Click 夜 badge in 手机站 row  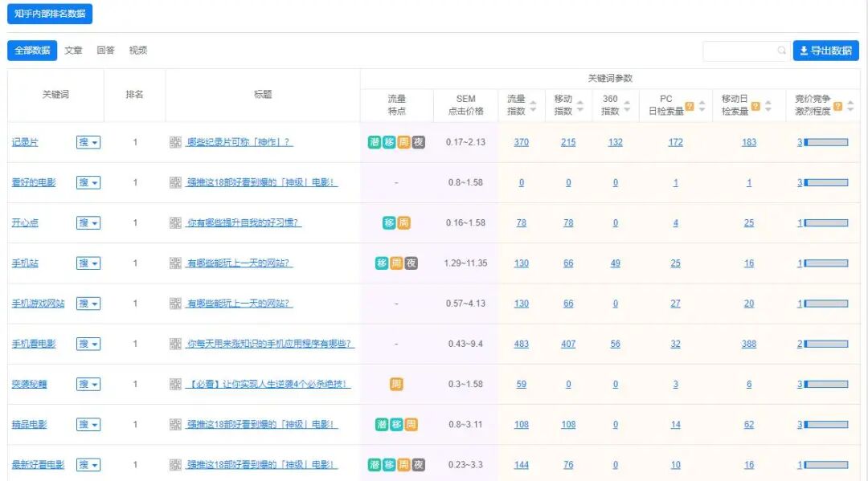411,263
